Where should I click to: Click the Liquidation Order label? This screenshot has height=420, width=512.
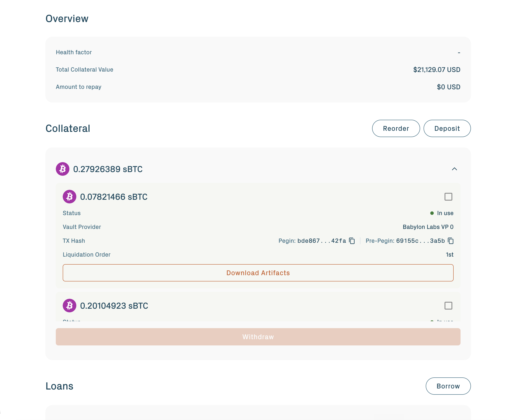tap(86, 254)
